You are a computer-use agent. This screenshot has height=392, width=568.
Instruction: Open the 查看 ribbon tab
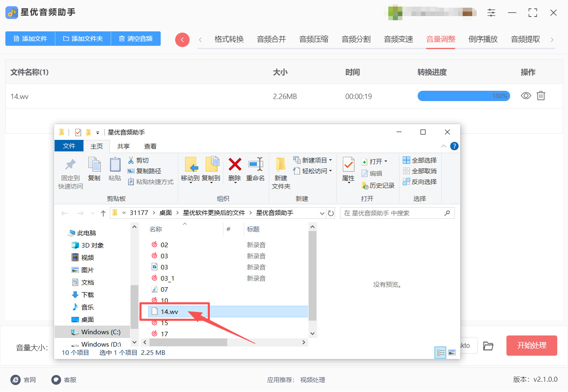(x=150, y=146)
